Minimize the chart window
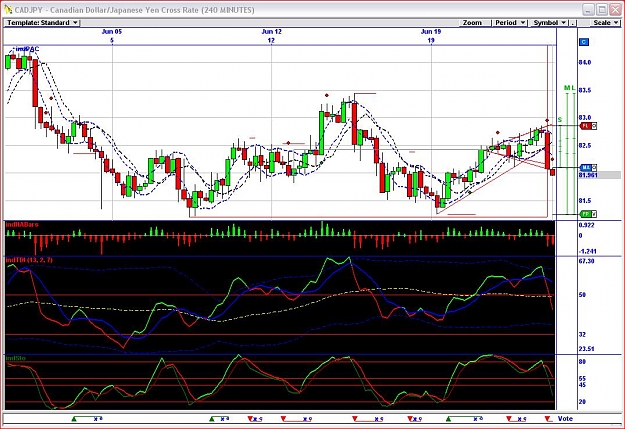 click(588, 10)
